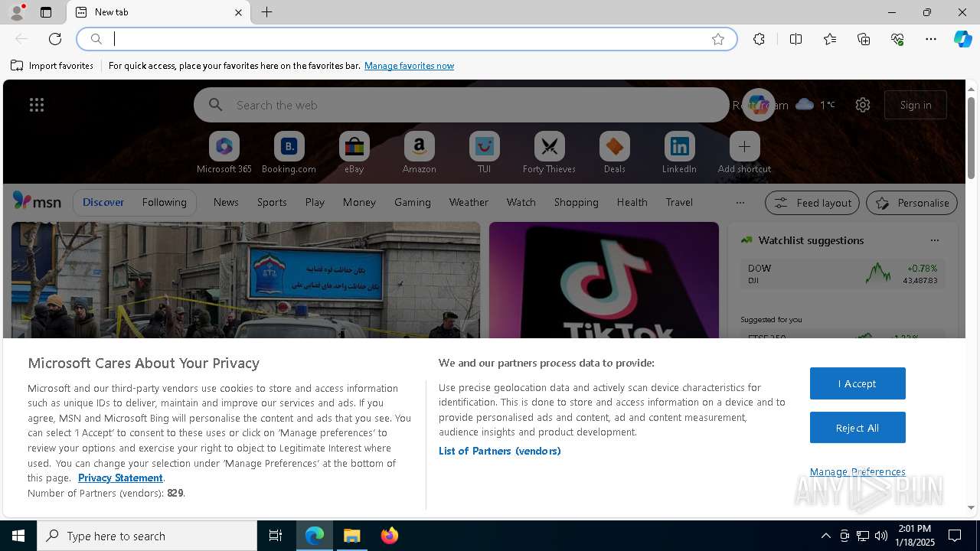This screenshot has width=980, height=551.
Task: Open the Privacy Statement link
Action: [120, 478]
